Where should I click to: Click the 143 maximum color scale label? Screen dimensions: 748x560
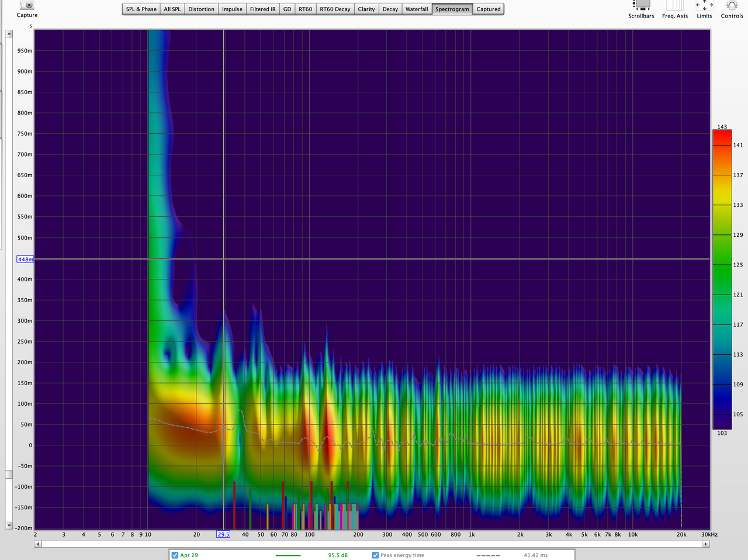click(x=722, y=127)
